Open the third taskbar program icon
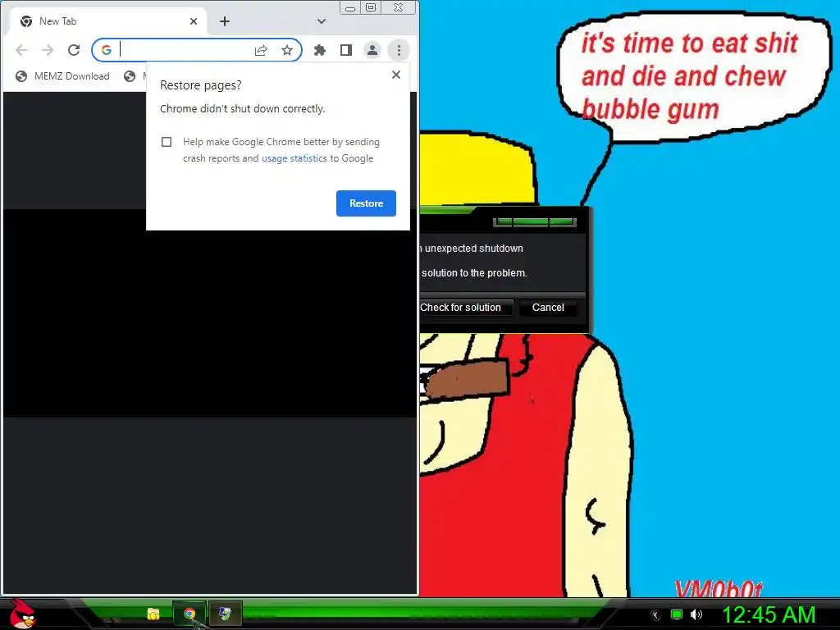Image resolution: width=840 pixels, height=630 pixels. point(226,614)
